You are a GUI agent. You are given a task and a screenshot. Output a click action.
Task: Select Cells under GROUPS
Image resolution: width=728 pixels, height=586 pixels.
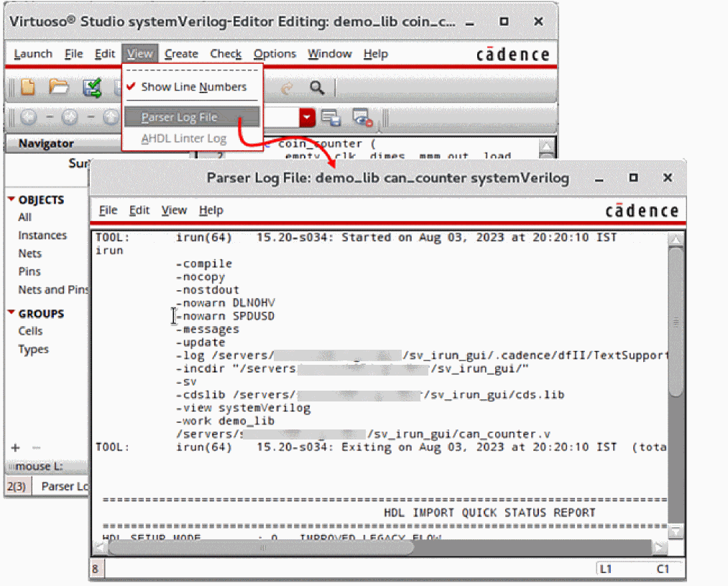(x=30, y=331)
